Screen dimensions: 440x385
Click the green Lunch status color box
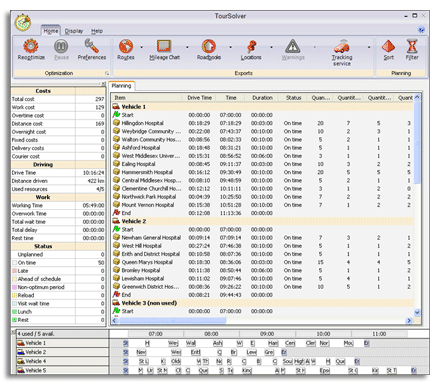coord(14,312)
